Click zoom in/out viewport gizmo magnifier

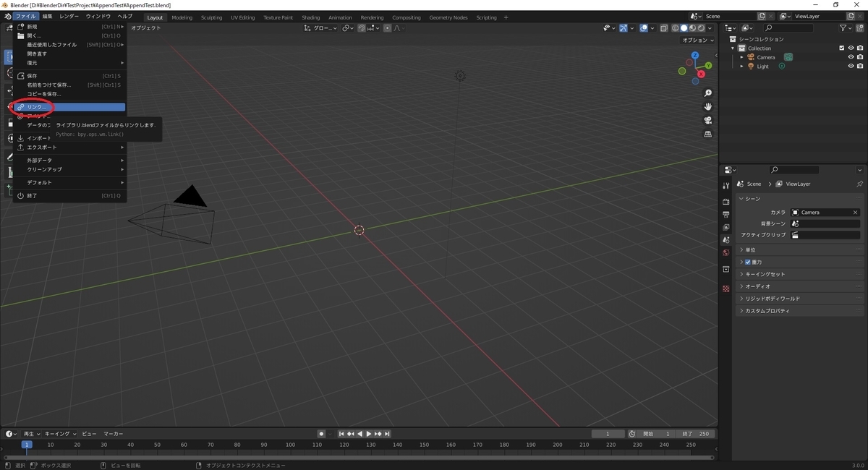tap(708, 93)
